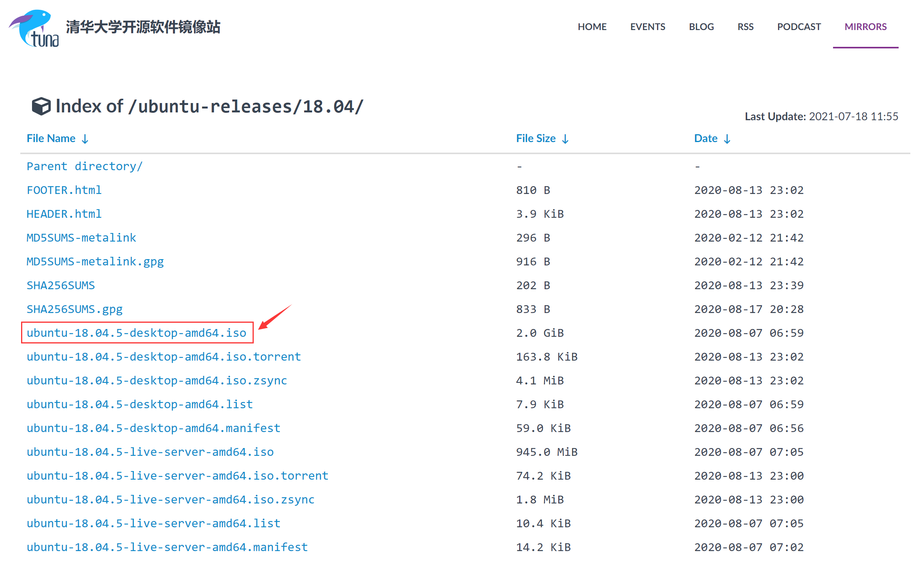Viewport: 924px width, 562px height.
Task: Open the RSS nav item
Action: click(x=746, y=27)
